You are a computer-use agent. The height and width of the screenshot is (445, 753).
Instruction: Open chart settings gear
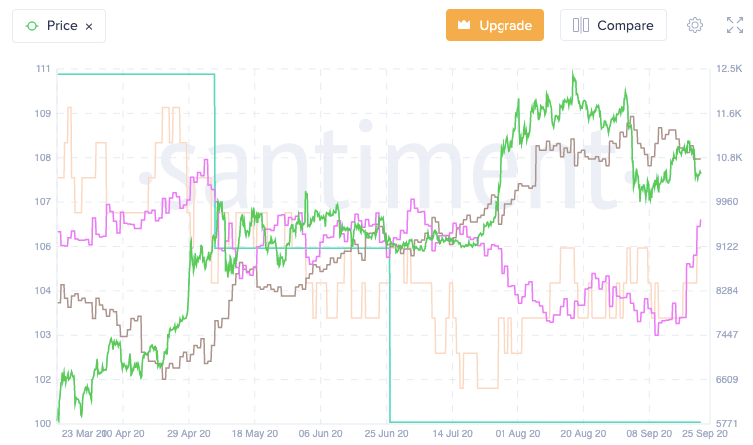(x=695, y=25)
